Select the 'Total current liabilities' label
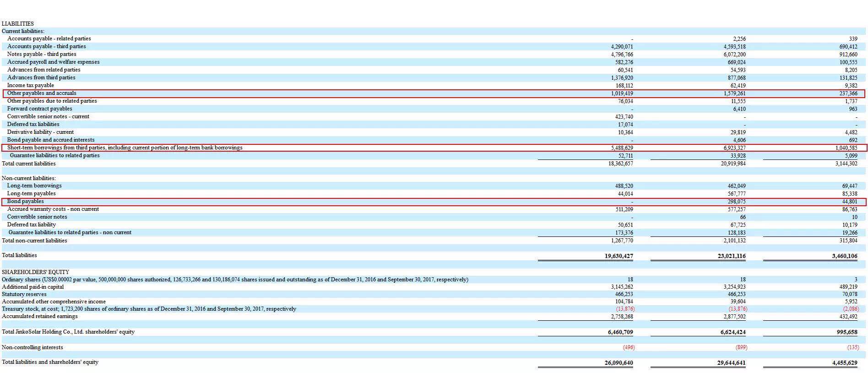 29,164
